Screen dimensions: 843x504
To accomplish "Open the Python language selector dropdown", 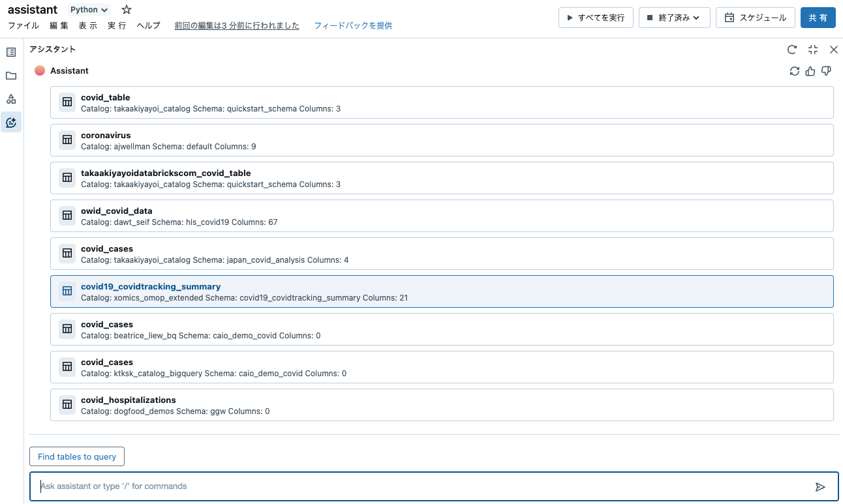I will (x=88, y=9).
